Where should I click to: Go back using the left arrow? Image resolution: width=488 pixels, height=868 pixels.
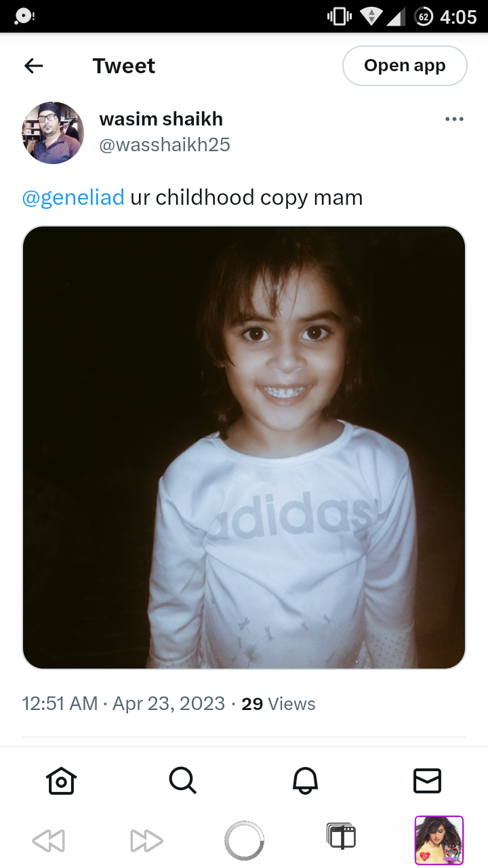pos(33,66)
